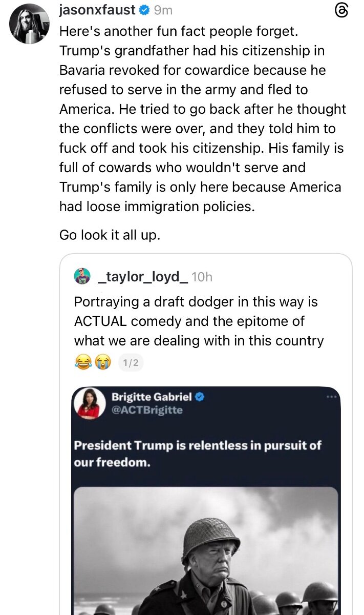Screen dimensions: 364x615
Task: Tap the 1/2 image counter badge
Action: click(x=131, y=363)
